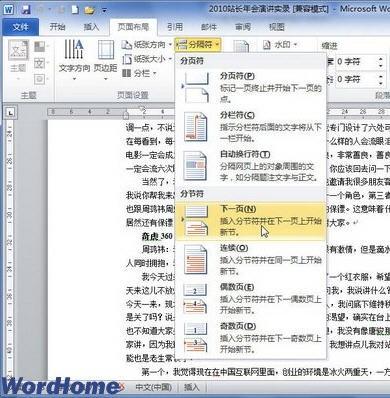The image size is (390, 398).
Task: Open the 文字方向 text direction menu
Action: click(x=74, y=60)
